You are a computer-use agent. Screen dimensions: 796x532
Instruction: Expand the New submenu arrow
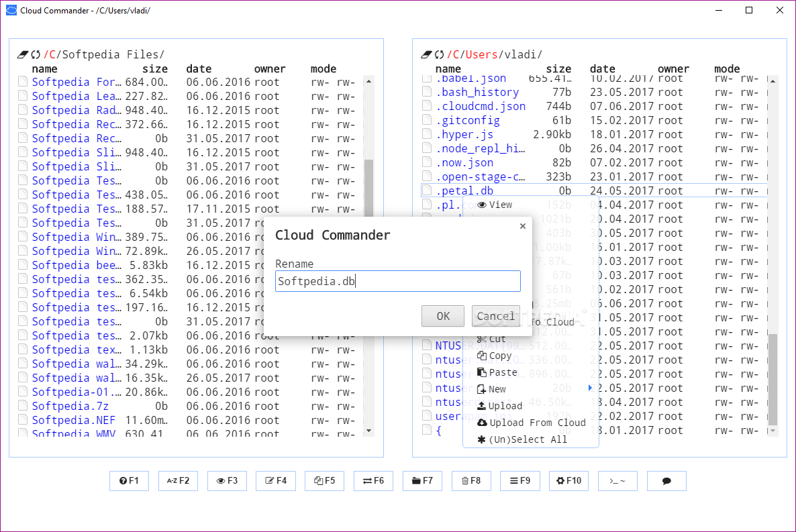pos(590,388)
